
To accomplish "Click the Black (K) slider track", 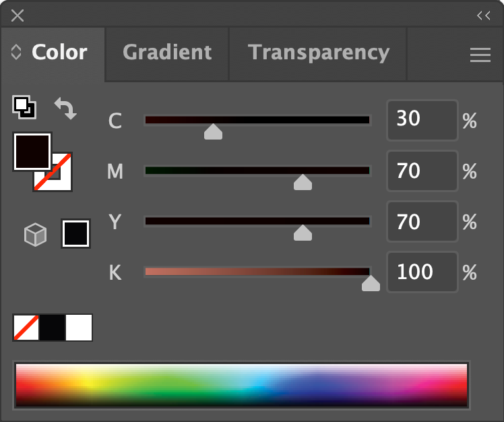I will (257, 272).
